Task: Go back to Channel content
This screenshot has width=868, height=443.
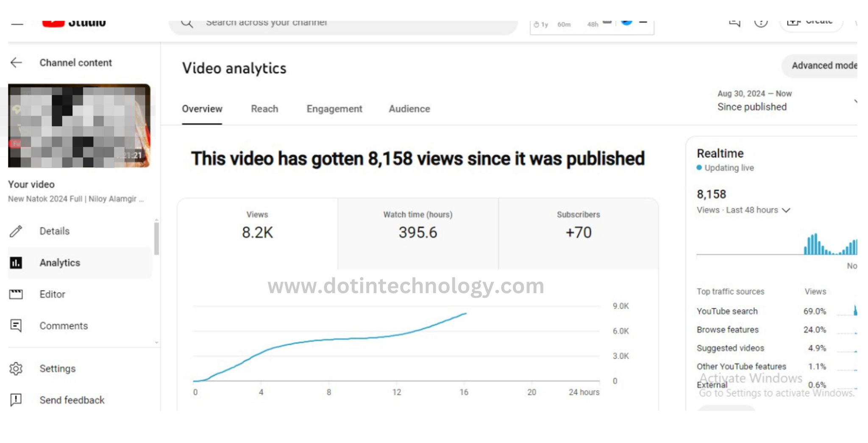Action: coord(75,63)
